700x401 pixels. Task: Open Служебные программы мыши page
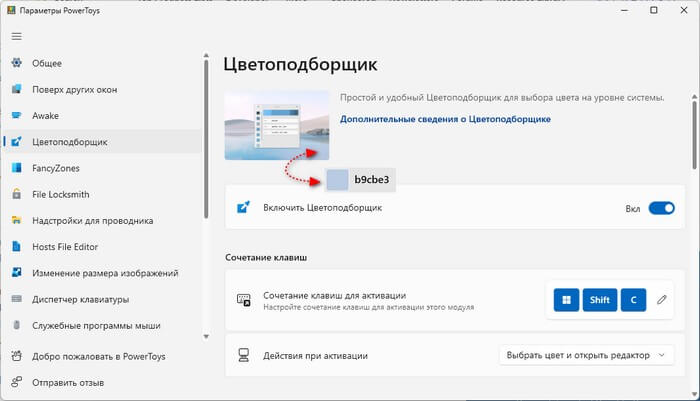96,326
